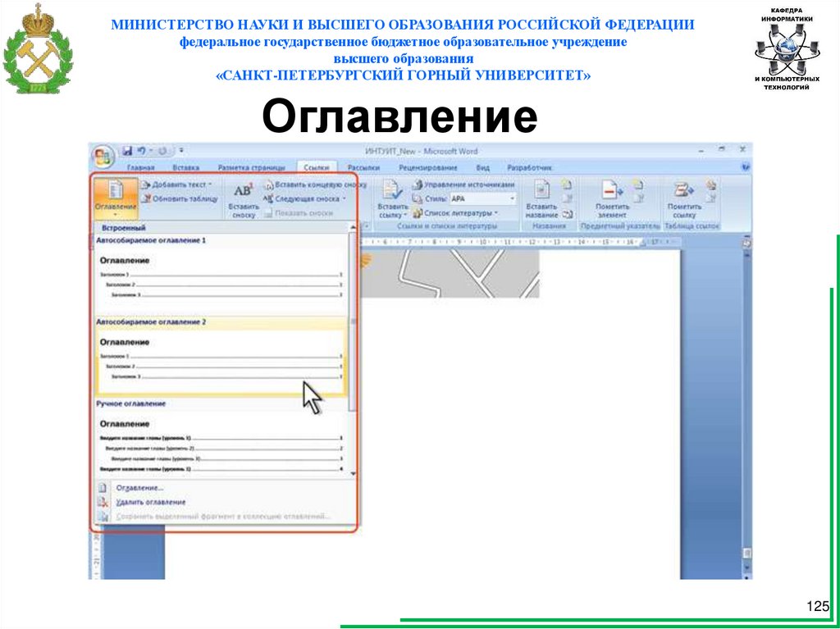Screen dimensions: 840x629
Task: Switch to Разметка страницы tab
Action: (252, 167)
